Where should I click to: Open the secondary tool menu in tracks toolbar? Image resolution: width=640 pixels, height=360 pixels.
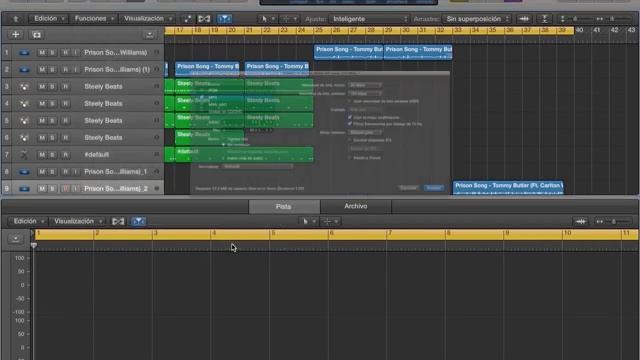[x=289, y=19]
